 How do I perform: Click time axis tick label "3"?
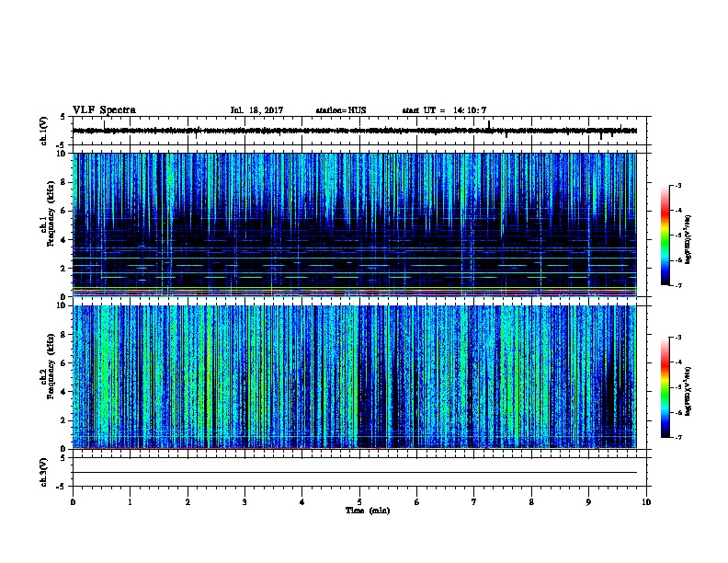(245, 502)
